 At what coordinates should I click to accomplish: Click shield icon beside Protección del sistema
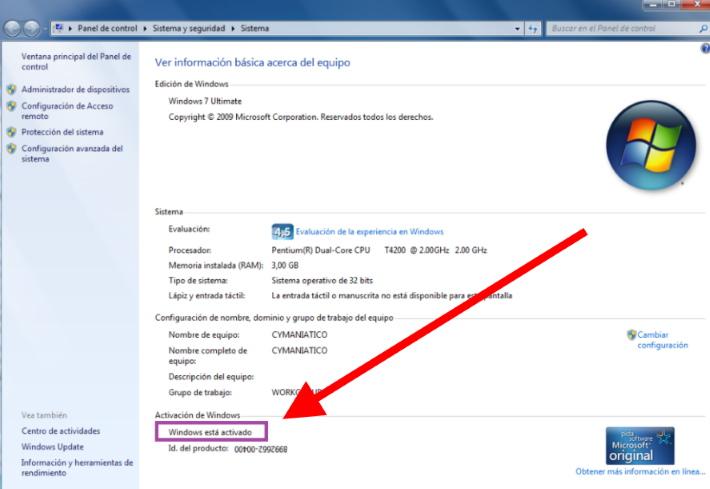tap(12, 132)
